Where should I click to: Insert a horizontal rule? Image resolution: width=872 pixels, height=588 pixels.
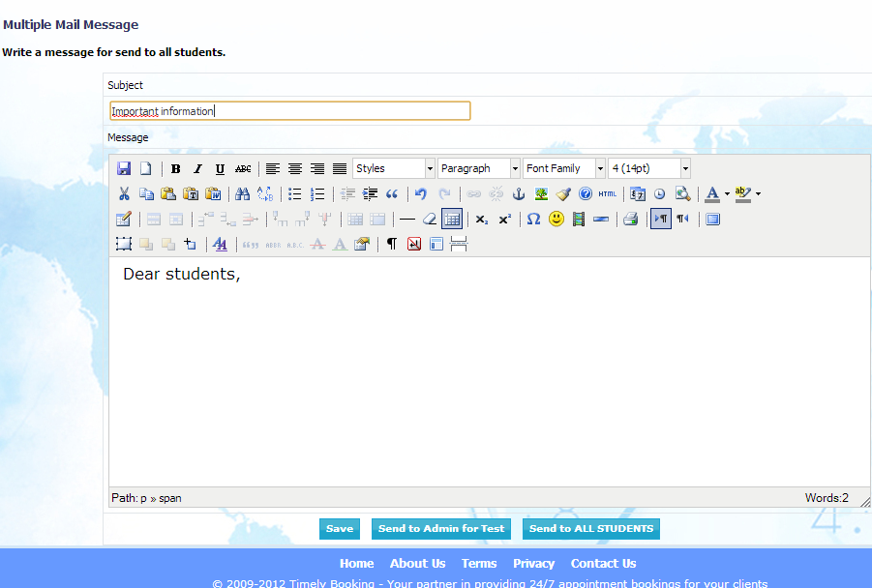(x=406, y=219)
